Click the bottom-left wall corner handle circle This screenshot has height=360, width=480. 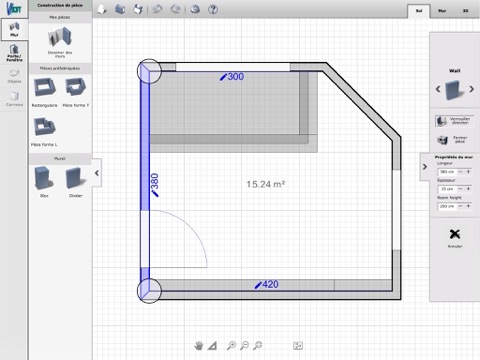(149, 291)
